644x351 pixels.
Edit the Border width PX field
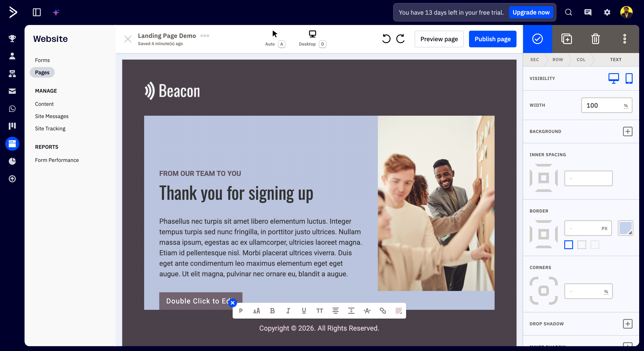click(x=588, y=228)
